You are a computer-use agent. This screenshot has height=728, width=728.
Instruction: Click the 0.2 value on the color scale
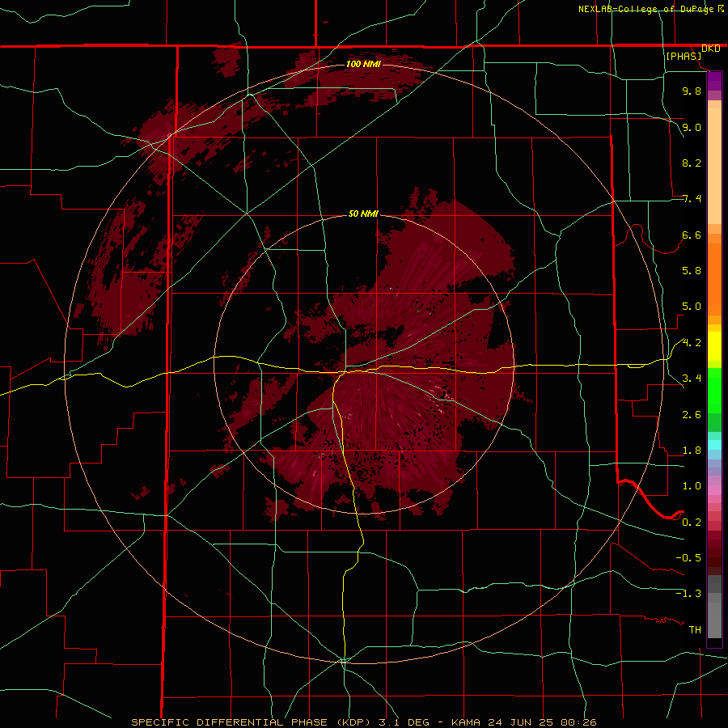692,523
